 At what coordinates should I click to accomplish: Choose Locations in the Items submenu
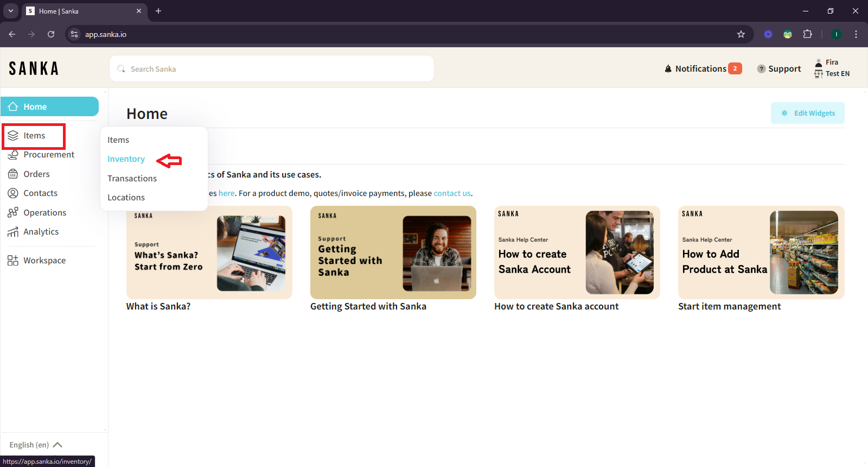click(x=126, y=198)
